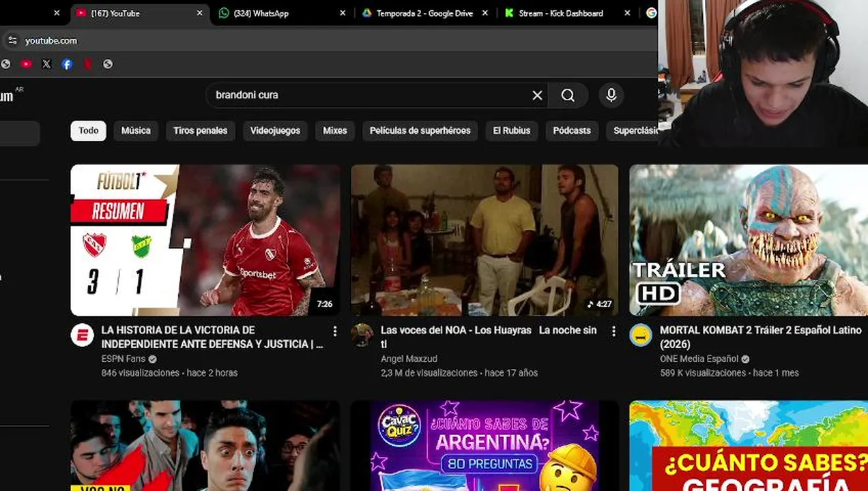Image resolution: width=868 pixels, height=491 pixels.
Task: Open title Las voces del NOA - Los Huayras
Action: coord(489,337)
